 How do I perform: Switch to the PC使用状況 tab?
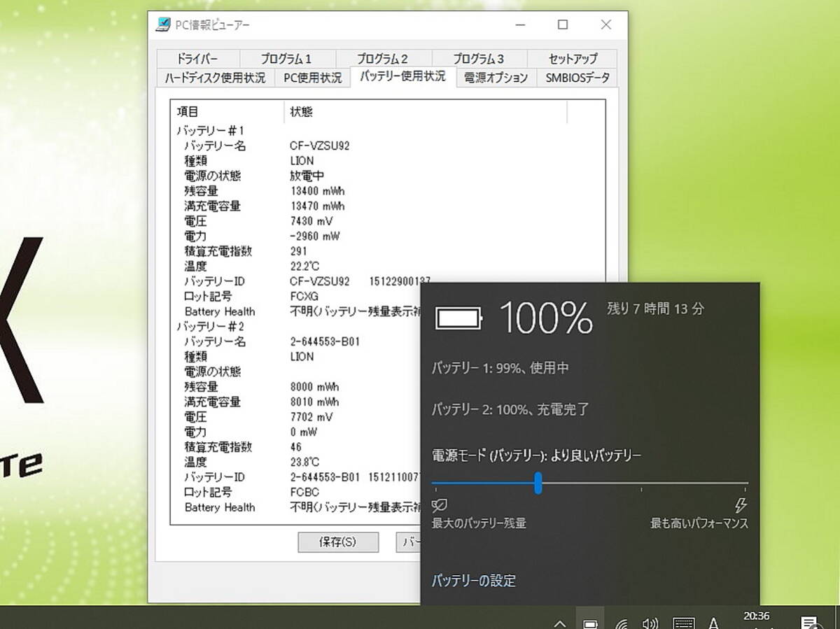point(313,78)
